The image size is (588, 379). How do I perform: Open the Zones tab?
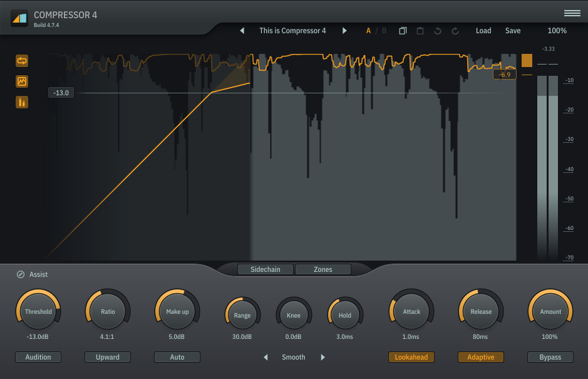point(323,269)
